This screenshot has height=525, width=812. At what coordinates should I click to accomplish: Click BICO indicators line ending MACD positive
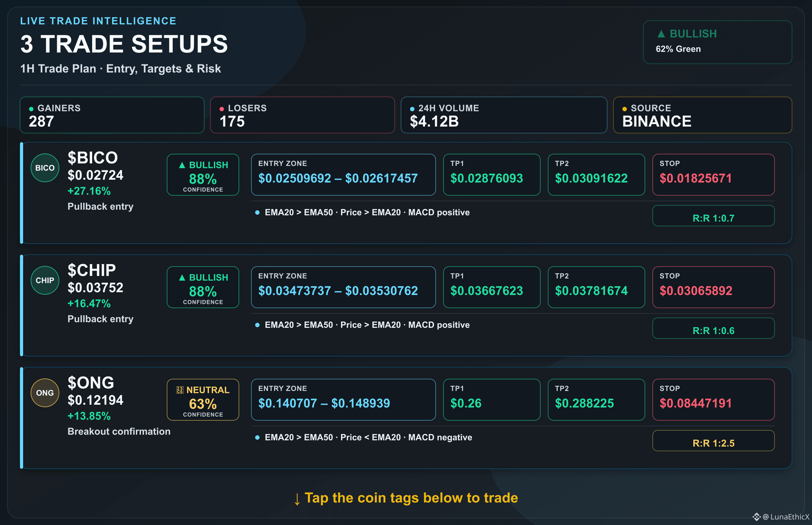(x=367, y=212)
